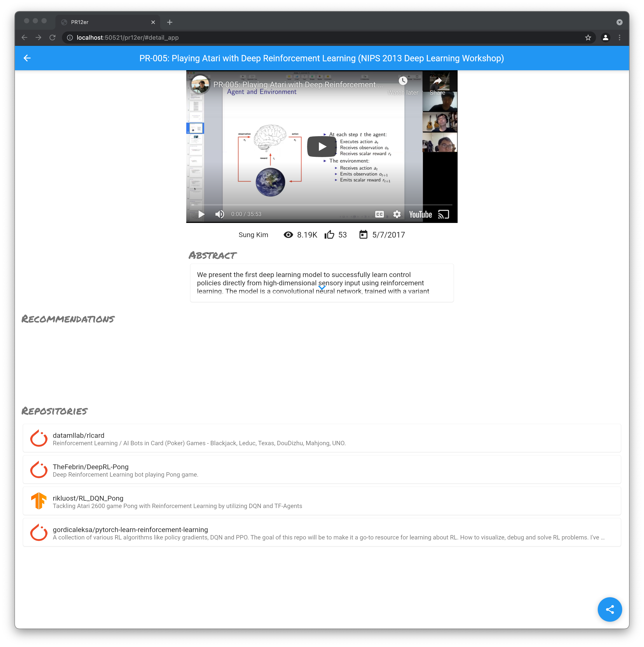Toggle closed captions in video player
The height and width of the screenshot is (647, 644).
(379, 214)
